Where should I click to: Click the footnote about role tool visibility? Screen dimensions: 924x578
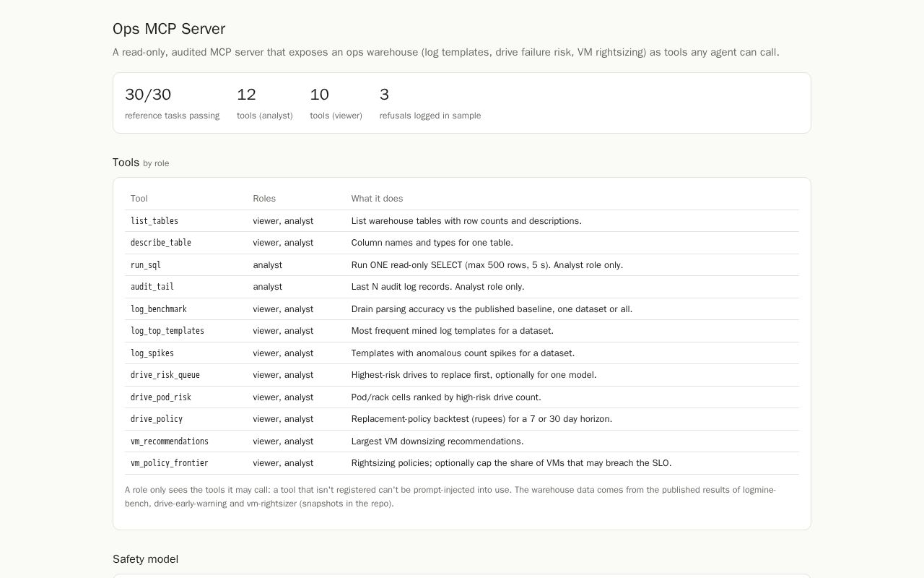coord(450,496)
